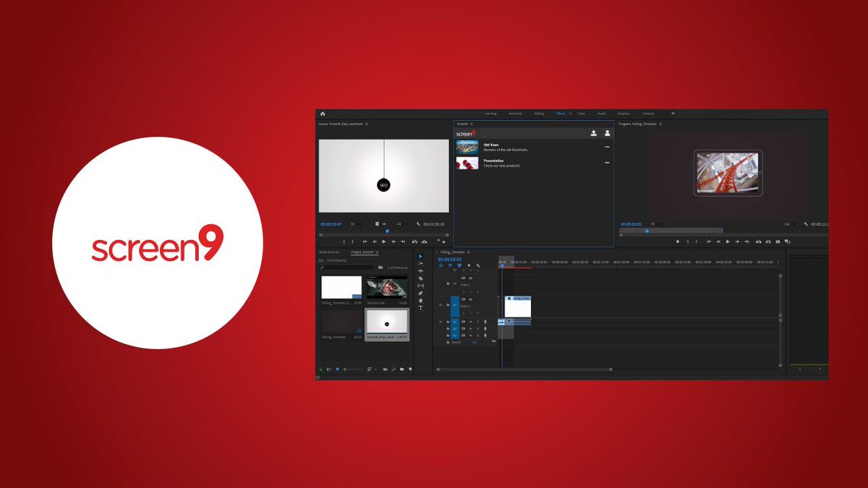Image resolution: width=868 pixels, height=488 pixels.
Task: Open the Screen9 user account icon
Action: point(607,133)
